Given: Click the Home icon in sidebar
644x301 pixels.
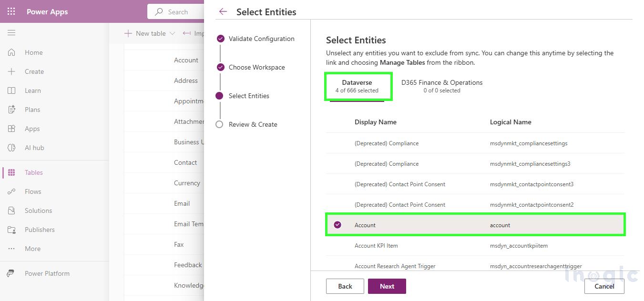Looking at the screenshot, I should (11, 52).
